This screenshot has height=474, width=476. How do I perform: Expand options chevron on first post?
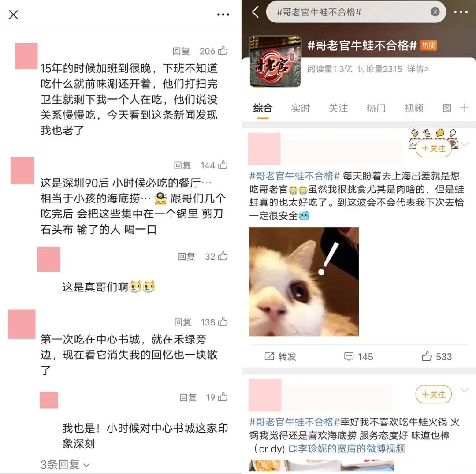pos(465,144)
